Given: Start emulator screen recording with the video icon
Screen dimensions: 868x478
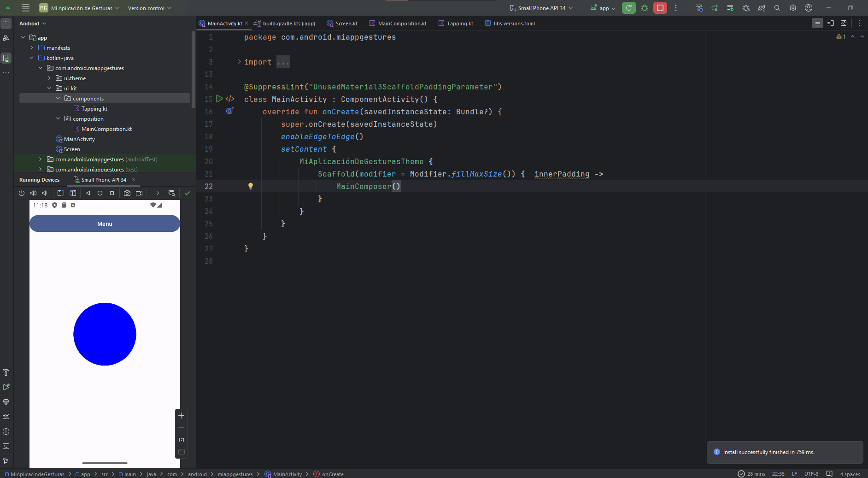Looking at the screenshot, I should (139, 193).
